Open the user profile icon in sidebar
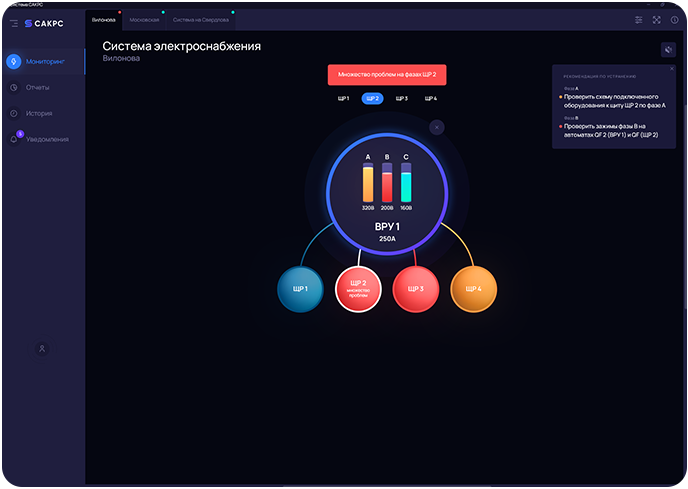Viewport: 688px width, 489px height. (42, 348)
